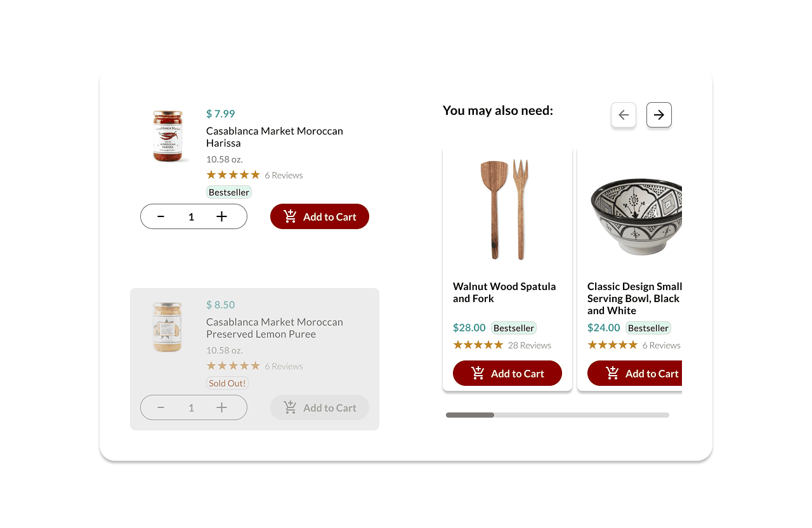Click the carousel progress scrollbar track
Image resolution: width=812 pixels, height=528 pixels.
click(557, 415)
